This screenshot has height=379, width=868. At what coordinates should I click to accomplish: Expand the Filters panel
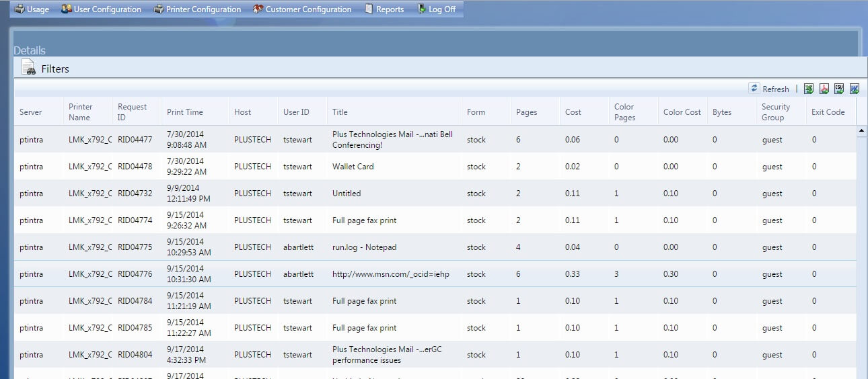tap(55, 69)
